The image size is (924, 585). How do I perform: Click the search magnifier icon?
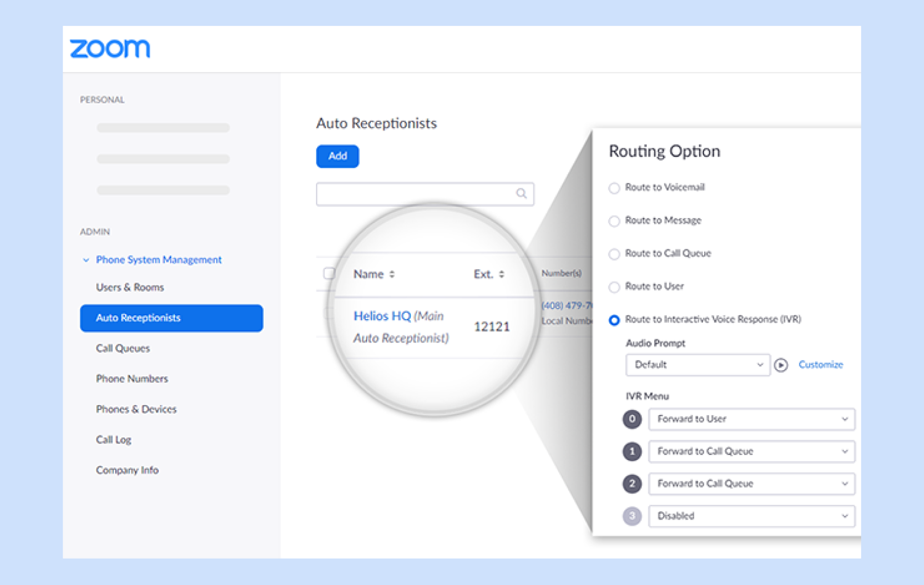[521, 193]
